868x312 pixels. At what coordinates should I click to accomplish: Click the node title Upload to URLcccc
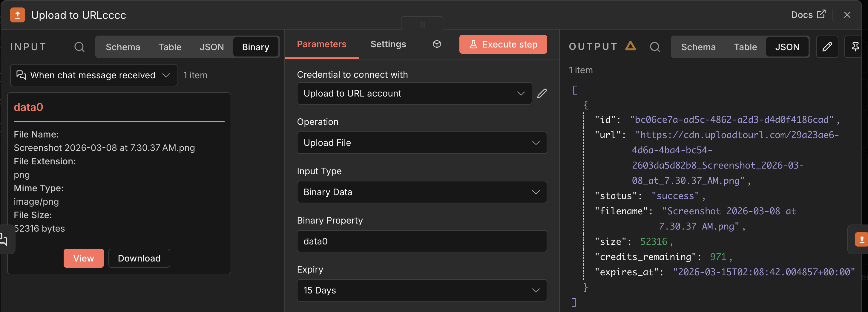point(79,15)
